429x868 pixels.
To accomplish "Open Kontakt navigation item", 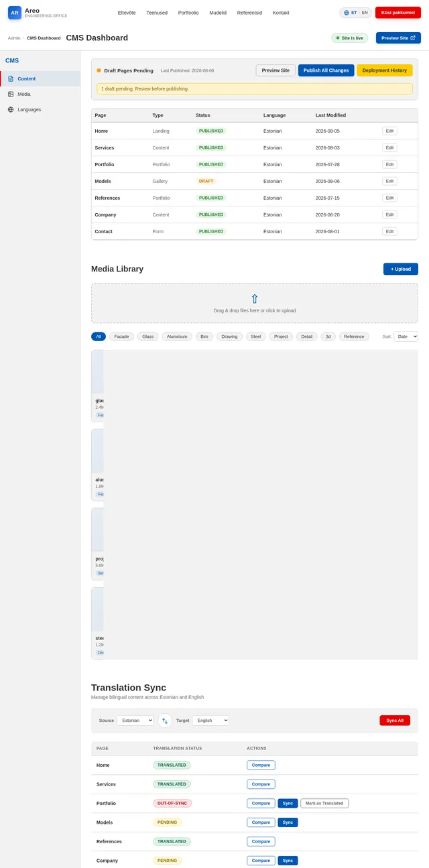I will (x=281, y=13).
